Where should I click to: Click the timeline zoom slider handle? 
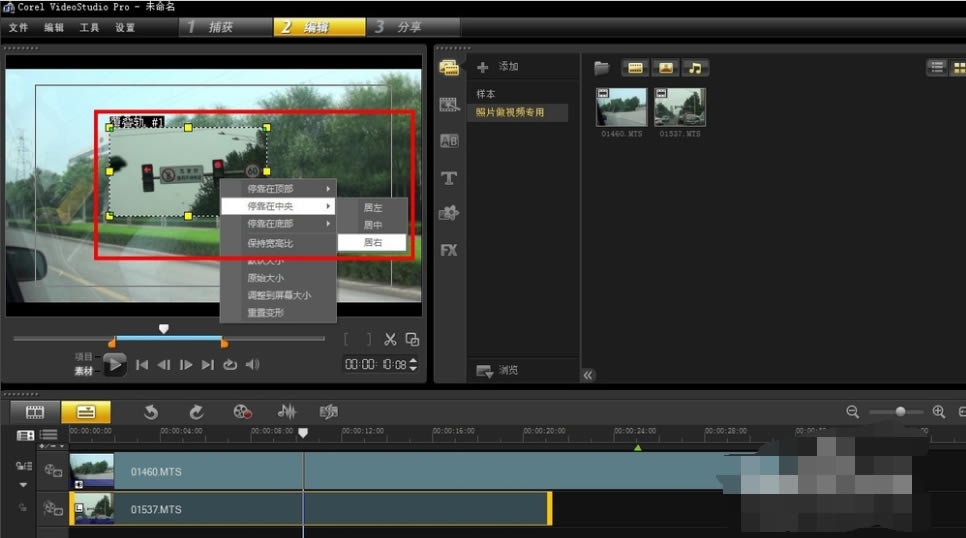(x=901, y=411)
